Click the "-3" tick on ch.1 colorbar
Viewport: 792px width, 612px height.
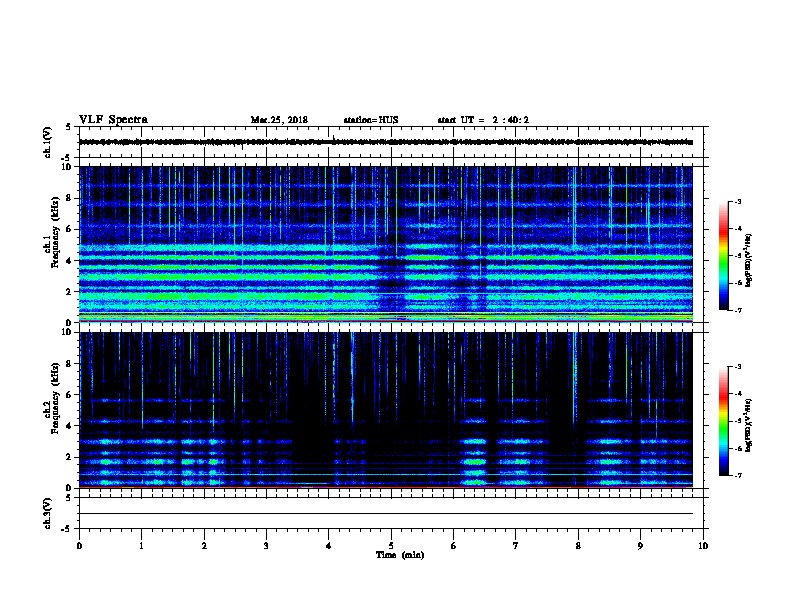tap(737, 201)
